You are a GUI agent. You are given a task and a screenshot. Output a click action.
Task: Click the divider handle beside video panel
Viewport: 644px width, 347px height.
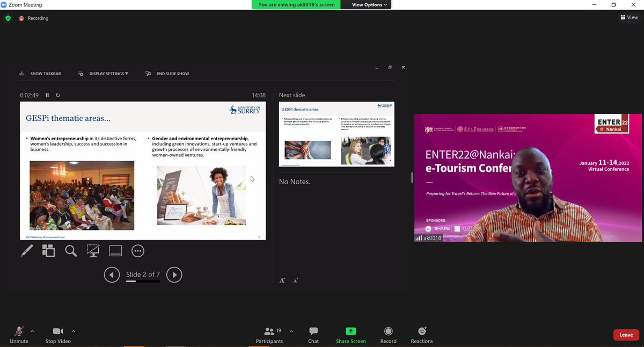pos(412,178)
